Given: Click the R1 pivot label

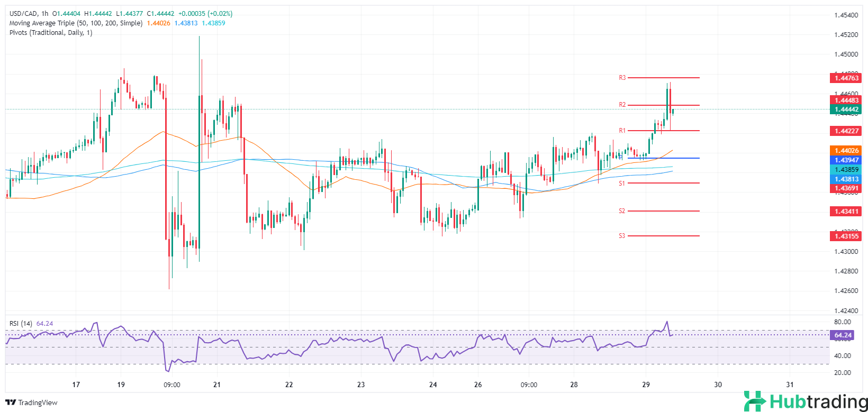Looking at the screenshot, I should coord(622,131).
